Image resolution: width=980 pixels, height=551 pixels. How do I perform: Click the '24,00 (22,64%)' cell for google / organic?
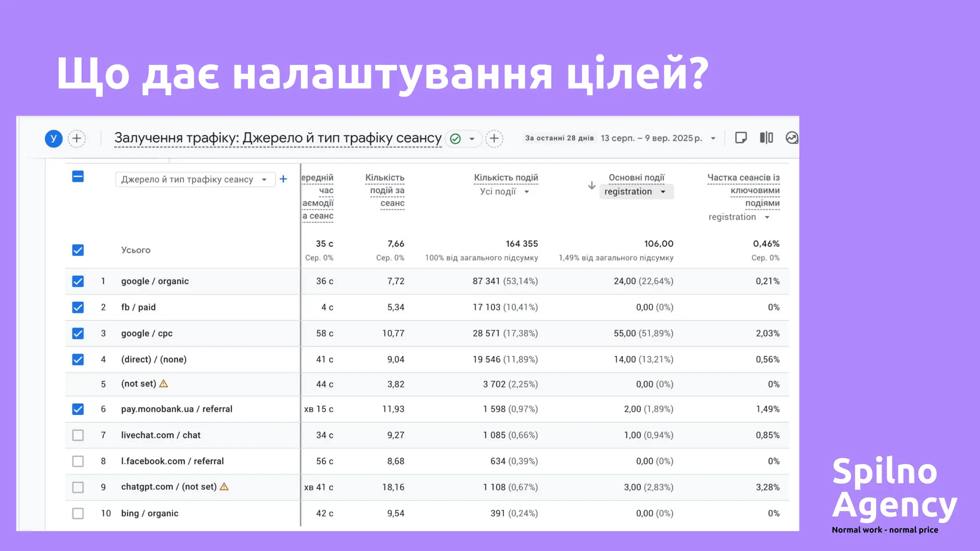[x=644, y=281]
